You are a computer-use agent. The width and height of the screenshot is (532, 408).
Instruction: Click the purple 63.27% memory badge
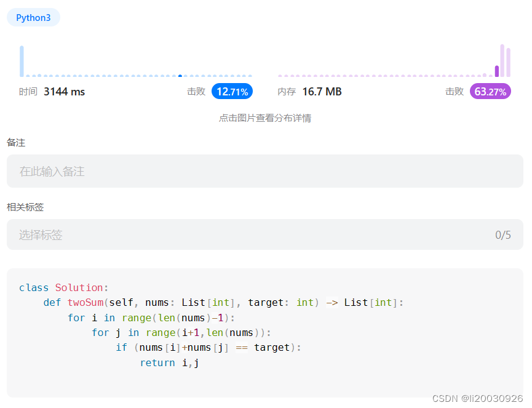tap(490, 91)
